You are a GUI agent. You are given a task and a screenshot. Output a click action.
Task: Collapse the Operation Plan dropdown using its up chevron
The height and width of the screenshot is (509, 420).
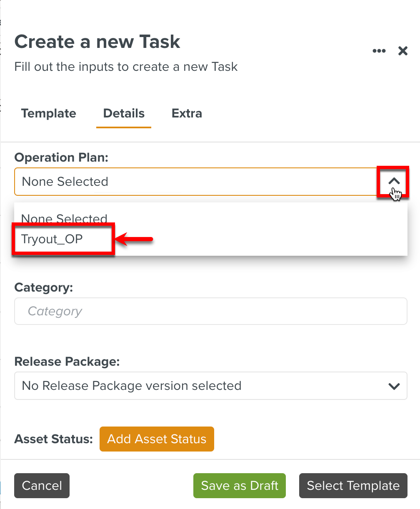point(394,181)
